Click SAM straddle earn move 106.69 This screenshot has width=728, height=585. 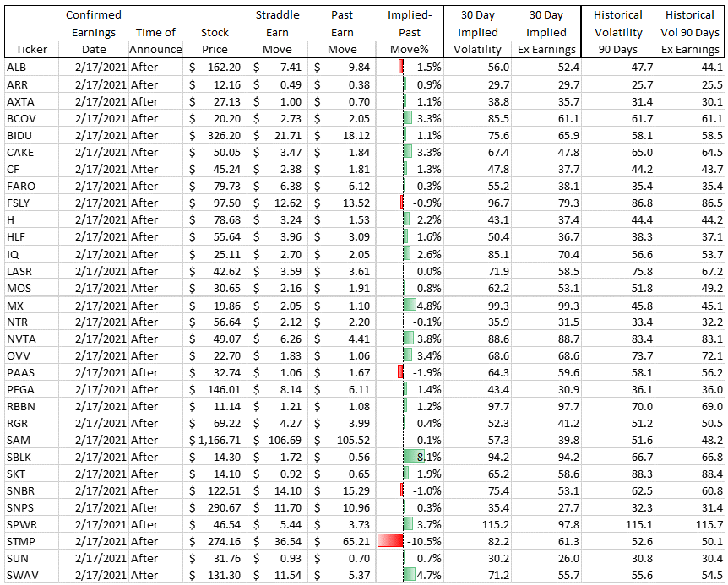coord(277,441)
